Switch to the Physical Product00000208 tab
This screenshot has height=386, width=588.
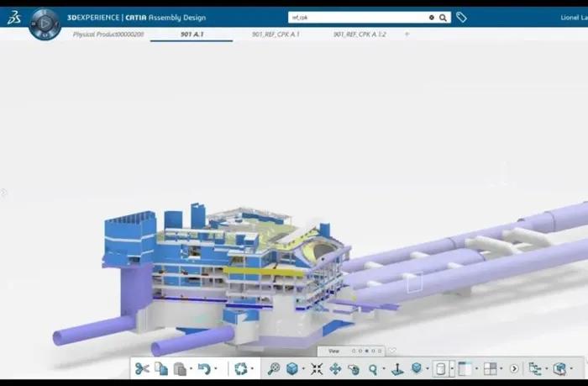pos(108,34)
